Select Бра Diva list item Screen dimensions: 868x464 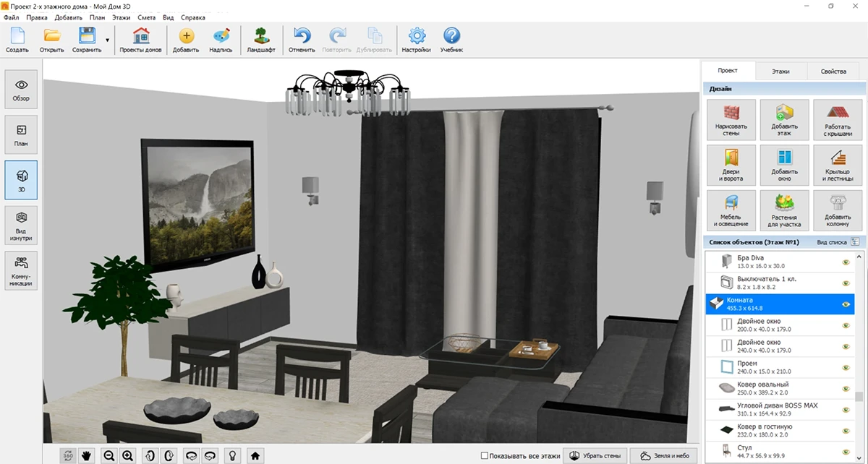[780, 262]
